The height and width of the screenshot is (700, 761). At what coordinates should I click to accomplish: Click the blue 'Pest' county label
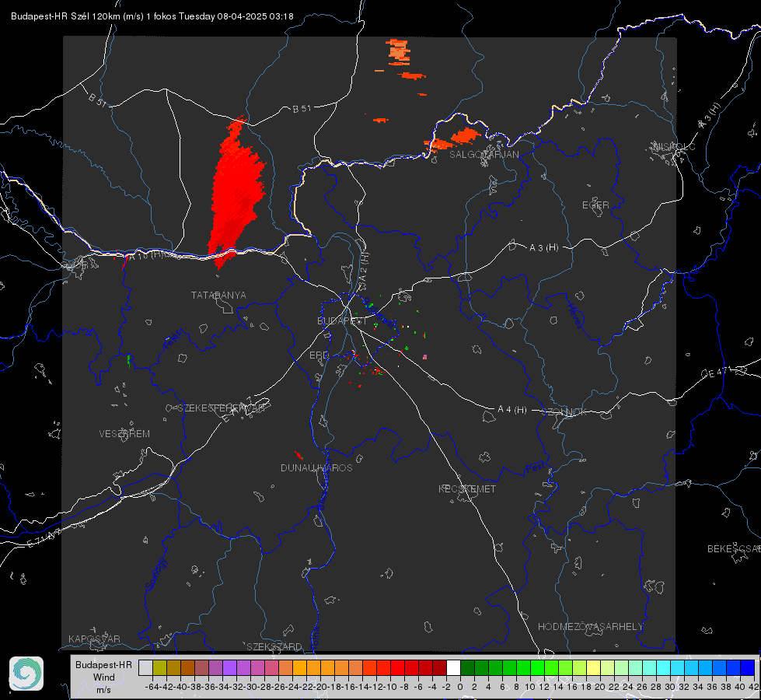click(535, 468)
